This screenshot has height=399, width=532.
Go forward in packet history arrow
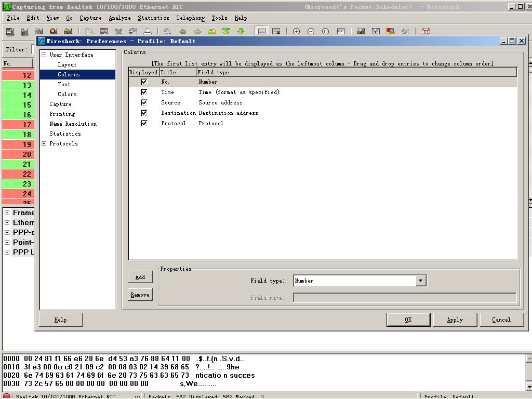click(197, 32)
